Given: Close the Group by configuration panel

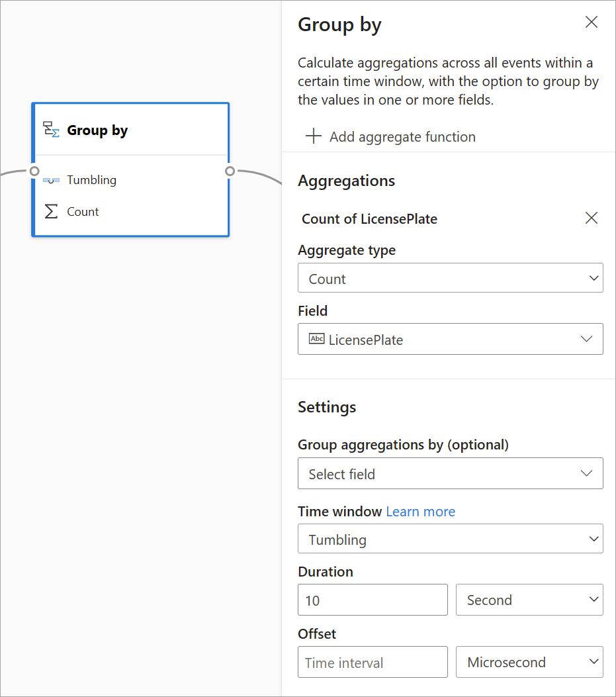Looking at the screenshot, I should click(591, 22).
